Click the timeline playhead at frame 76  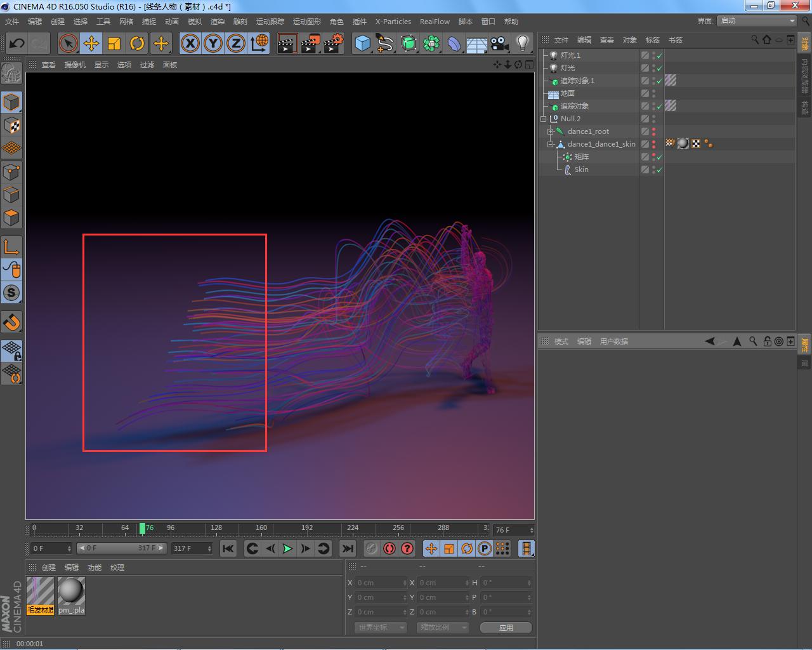143,528
